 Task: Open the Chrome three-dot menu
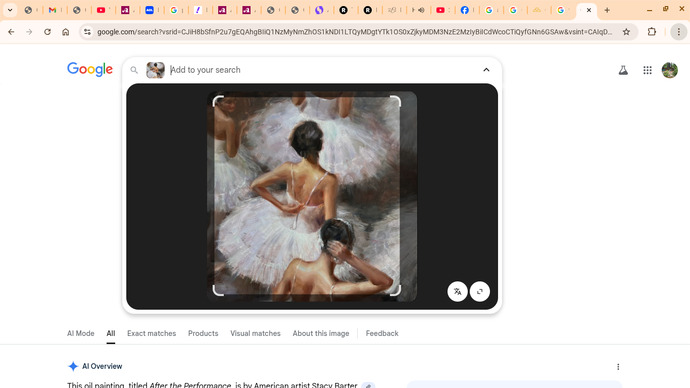point(679,32)
